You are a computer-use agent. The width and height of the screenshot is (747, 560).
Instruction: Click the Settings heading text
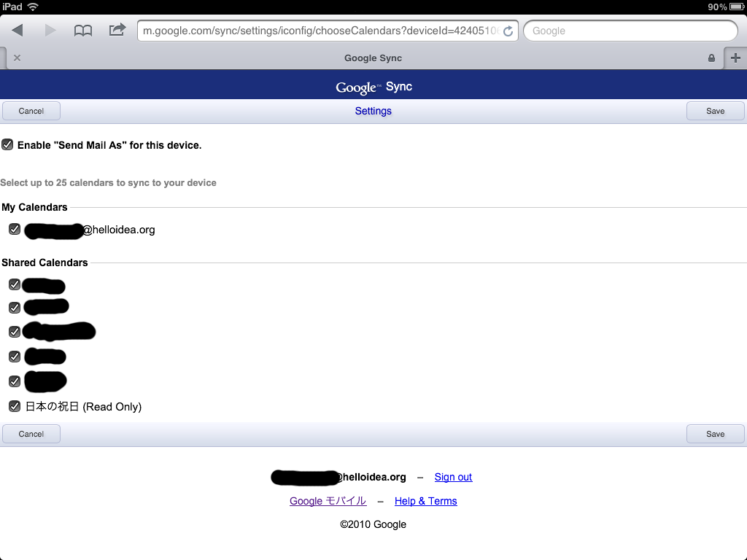(x=373, y=111)
